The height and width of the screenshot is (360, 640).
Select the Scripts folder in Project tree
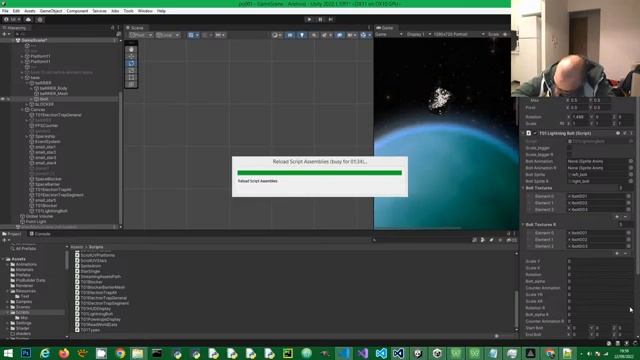pyautogui.click(x=22, y=312)
